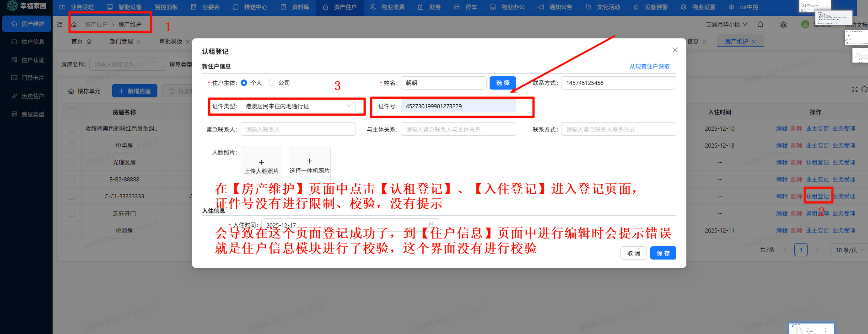This screenshot has width=868, height=334.
Task: Close the 认租登记 dialog with X
Action: click(675, 50)
